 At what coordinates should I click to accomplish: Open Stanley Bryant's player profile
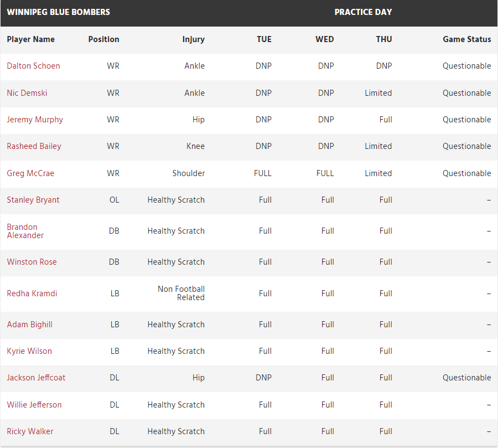[x=33, y=200]
